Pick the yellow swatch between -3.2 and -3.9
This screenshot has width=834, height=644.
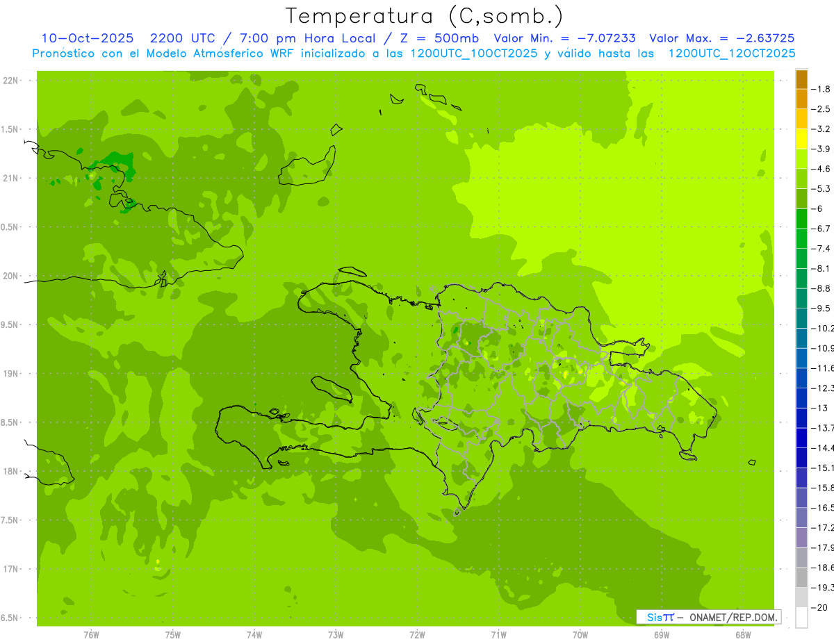coord(801,139)
